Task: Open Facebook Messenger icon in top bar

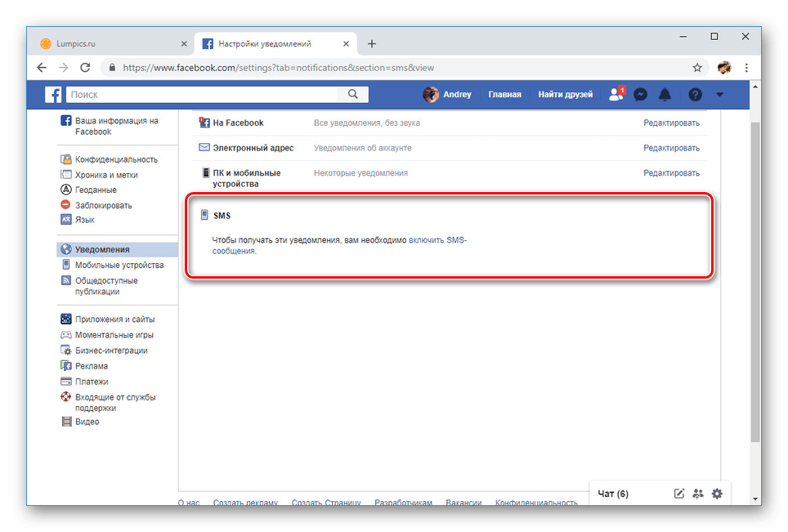Action: (642, 95)
